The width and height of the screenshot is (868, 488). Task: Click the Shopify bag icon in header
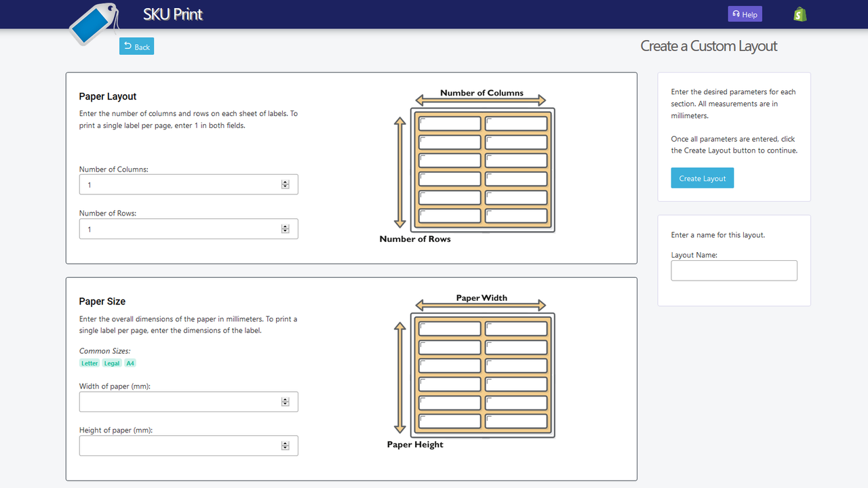pos(799,14)
